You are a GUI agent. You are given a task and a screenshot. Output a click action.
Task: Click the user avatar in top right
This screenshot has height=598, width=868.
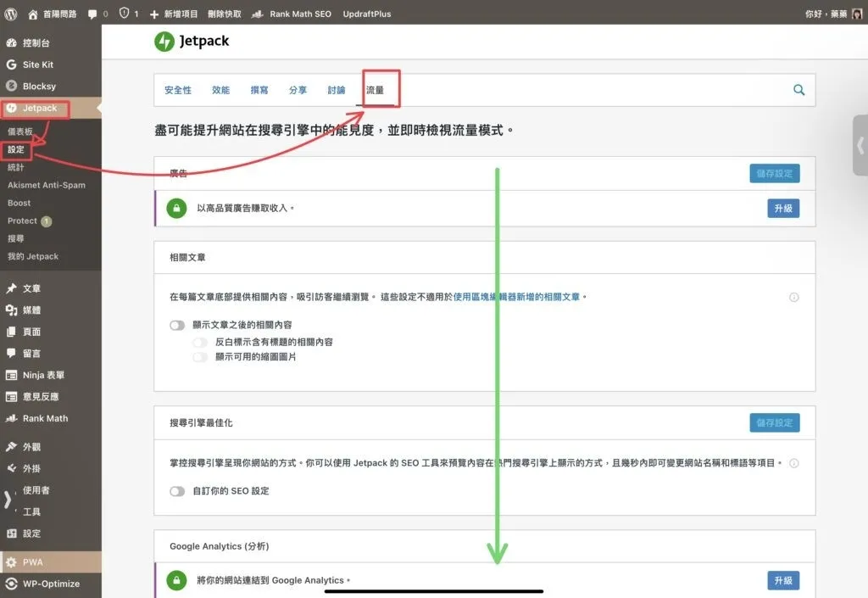tap(857, 14)
